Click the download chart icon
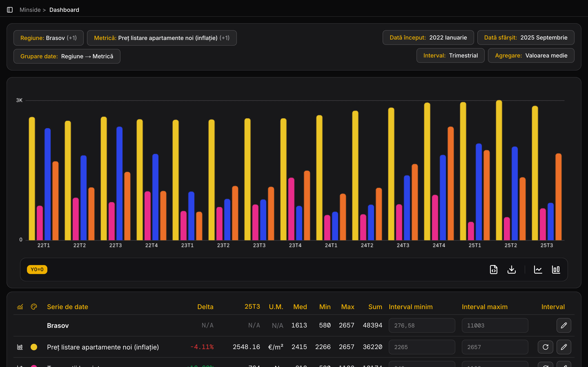 click(x=511, y=269)
